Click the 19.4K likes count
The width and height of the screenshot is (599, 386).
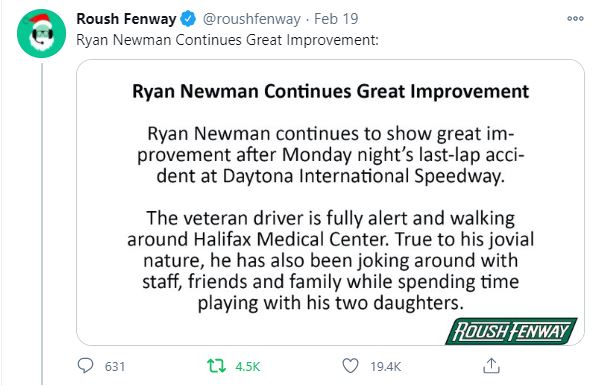point(385,367)
